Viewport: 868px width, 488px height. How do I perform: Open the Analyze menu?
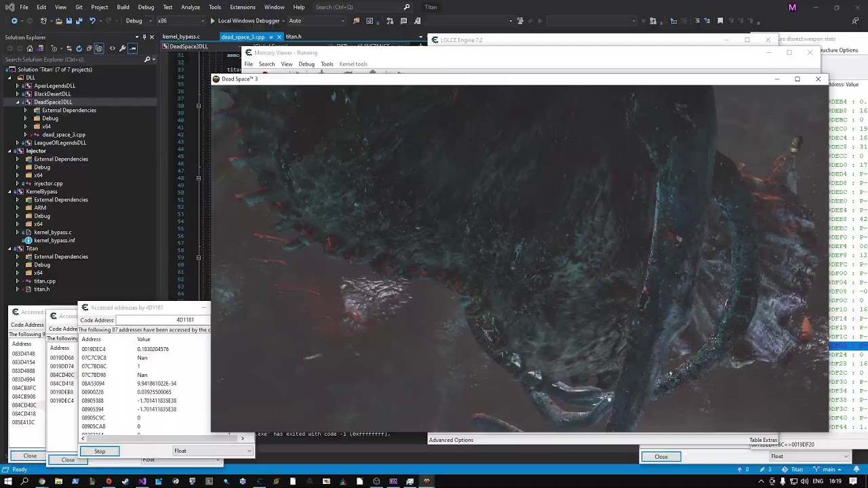pos(190,7)
